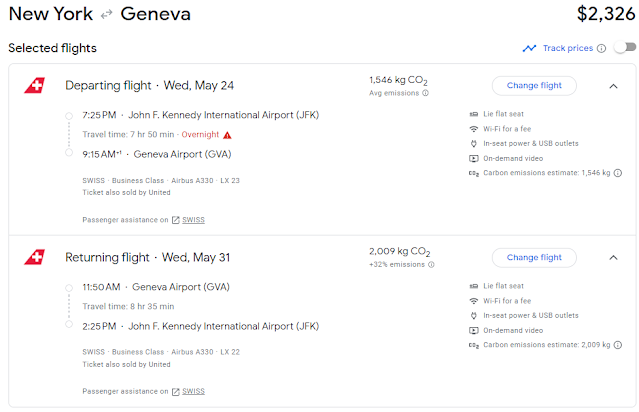
Task: Change the returning flight
Action: [534, 258]
